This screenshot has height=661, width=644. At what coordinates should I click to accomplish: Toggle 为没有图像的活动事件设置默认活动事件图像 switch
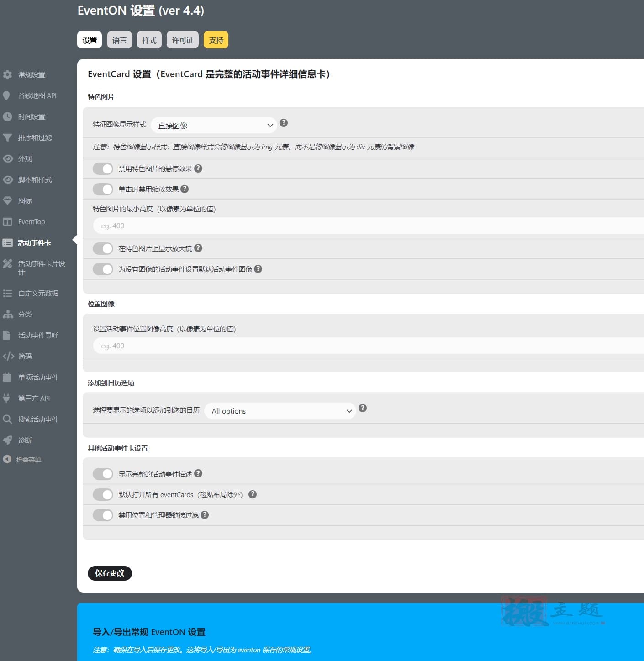(103, 269)
